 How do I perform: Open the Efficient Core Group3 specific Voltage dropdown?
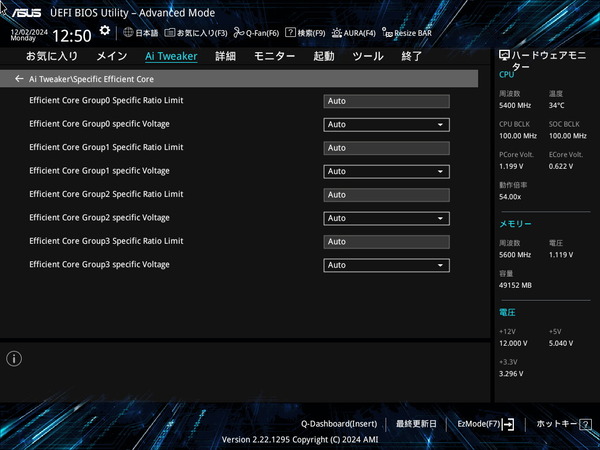click(386, 265)
